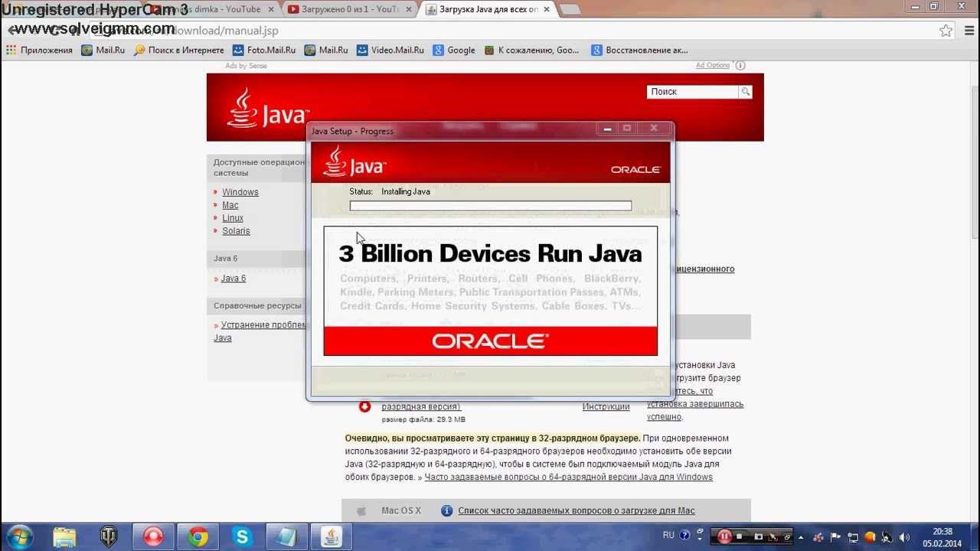The width and height of the screenshot is (980, 551).
Task: Open the Foto.Mail.Ru bookmark
Action: pos(264,51)
